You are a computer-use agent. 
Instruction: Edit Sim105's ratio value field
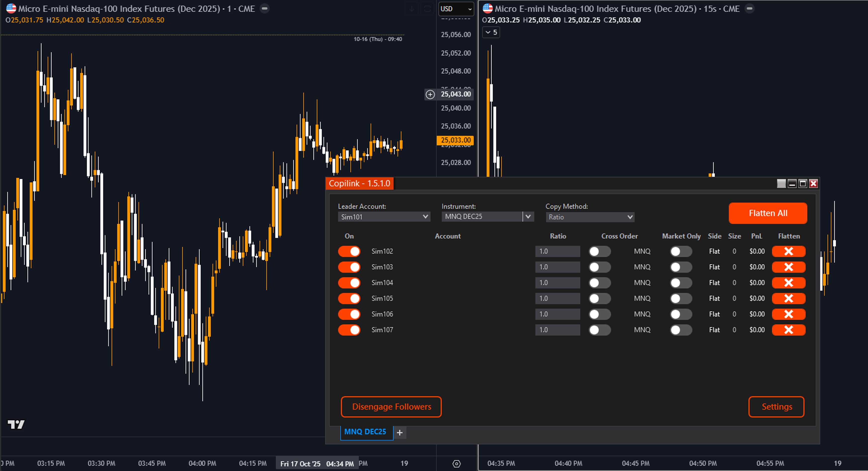tap(558, 298)
